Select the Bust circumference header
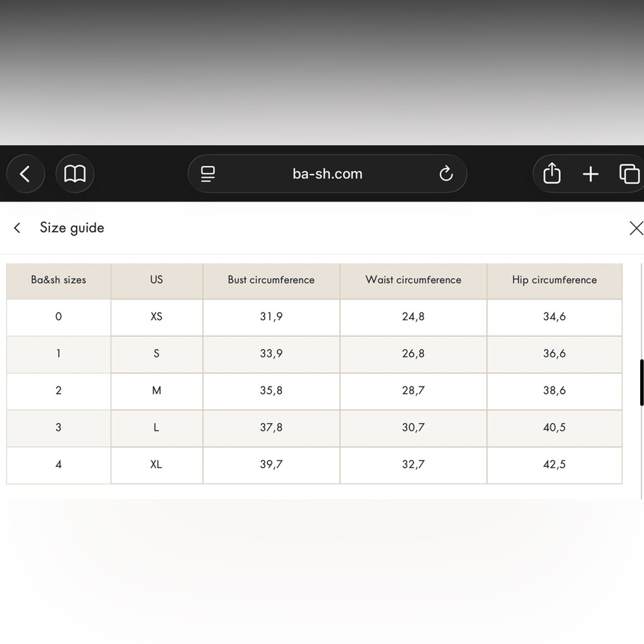The image size is (644, 644). 271,280
